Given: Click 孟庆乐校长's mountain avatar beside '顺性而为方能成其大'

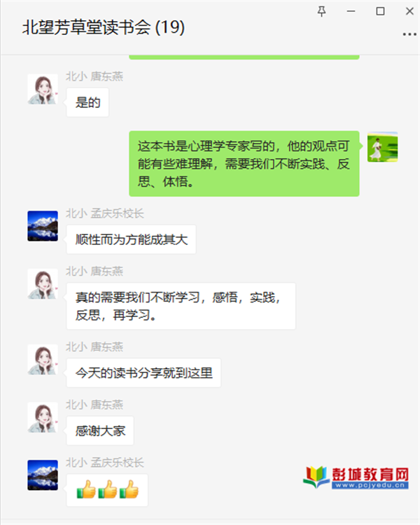Looking at the screenshot, I should coord(43,226).
